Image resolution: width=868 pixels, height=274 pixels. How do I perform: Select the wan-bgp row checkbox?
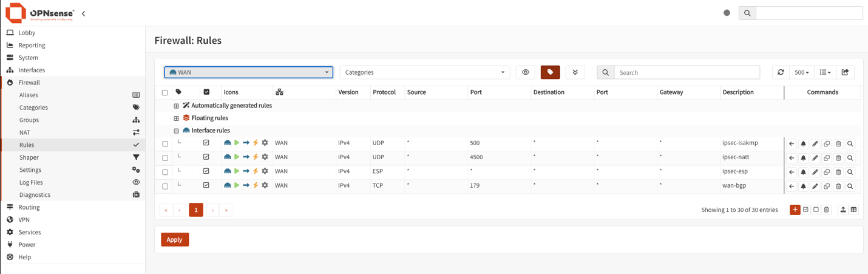[x=165, y=187]
